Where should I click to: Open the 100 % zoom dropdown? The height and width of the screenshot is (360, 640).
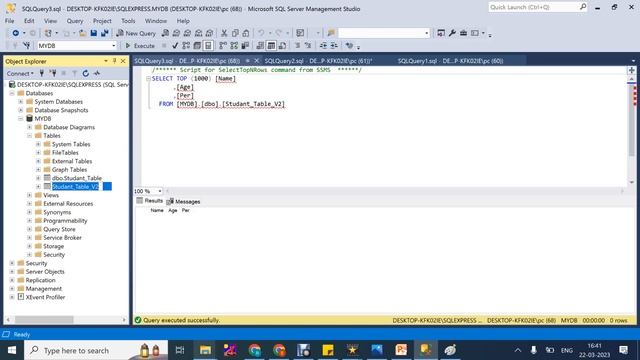160,191
